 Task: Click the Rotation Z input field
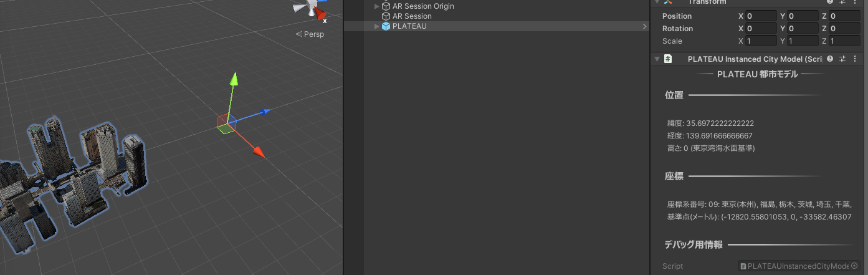click(844, 29)
